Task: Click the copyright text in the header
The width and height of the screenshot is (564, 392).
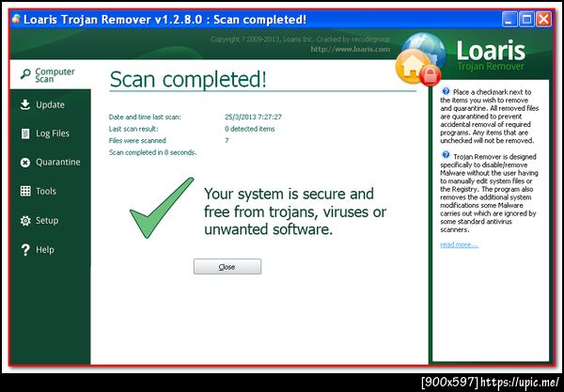Action: (300, 39)
